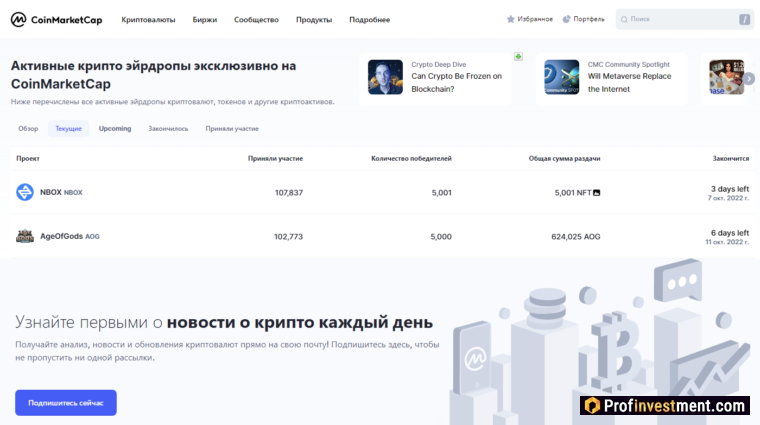Open the Портфель pie icon
The height and width of the screenshot is (425, 760).
pos(566,19)
